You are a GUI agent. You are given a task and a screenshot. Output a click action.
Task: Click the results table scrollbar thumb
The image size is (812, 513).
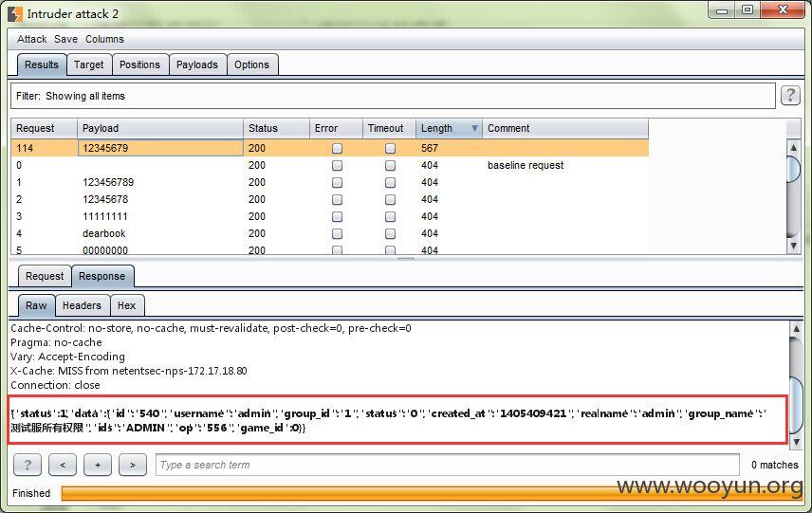click(x=793, y=170)
